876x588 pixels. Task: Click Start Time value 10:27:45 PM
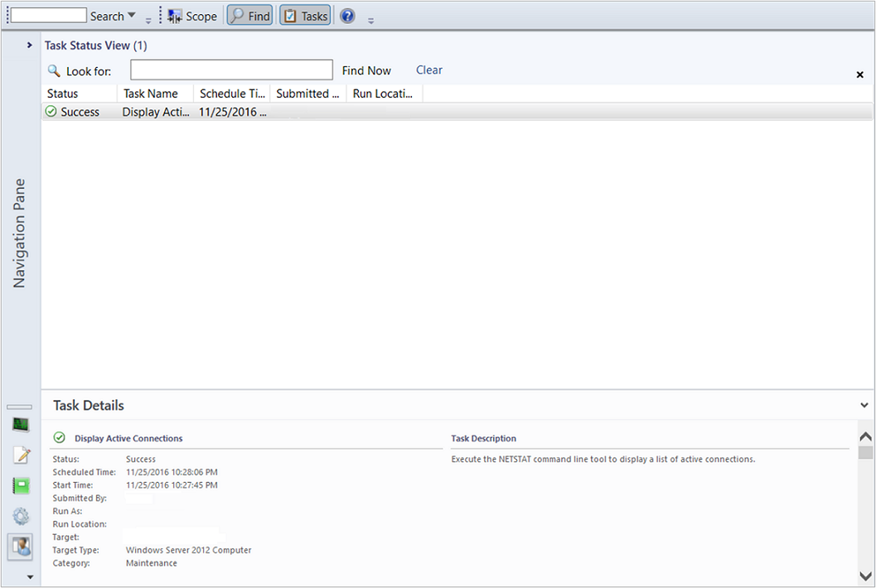pyautogui.click(x=172, y=484)
